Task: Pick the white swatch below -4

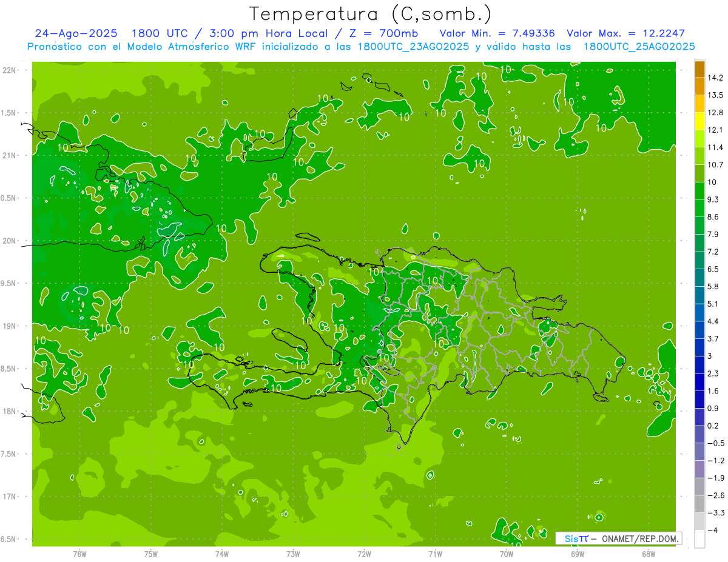Action: point(699,539)
